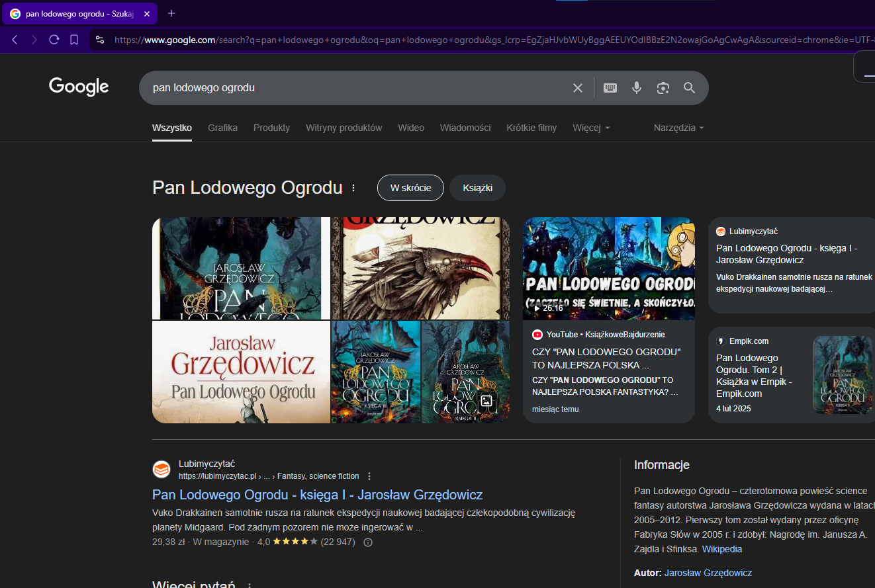Image resolution: width=875 pixels, height=588 pixels.
Task: Select the Wszystko tab
Action: (172, 128)
